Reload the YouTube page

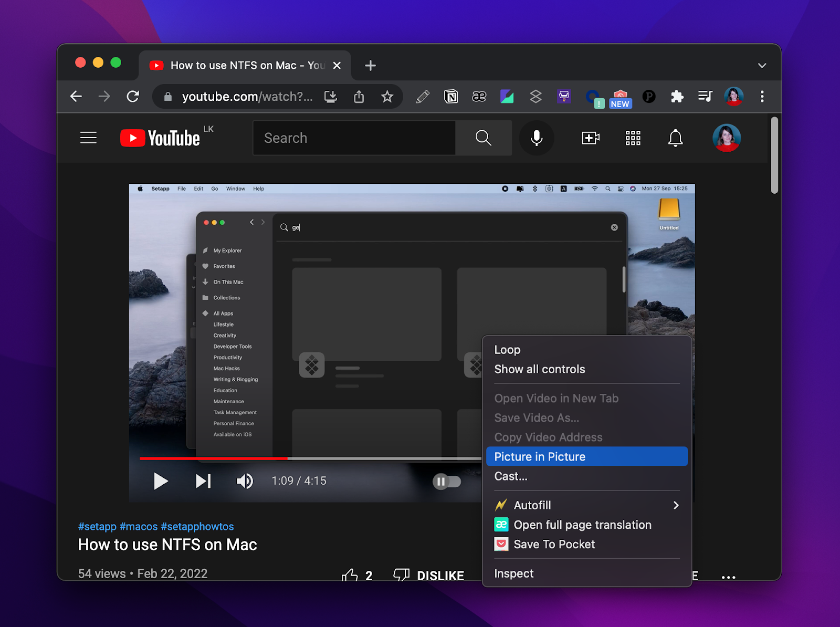coord(133,96)
